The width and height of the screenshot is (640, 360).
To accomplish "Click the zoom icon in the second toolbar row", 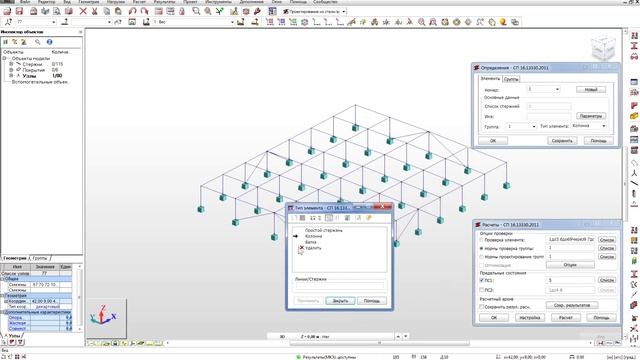I will (x=421, y=22).
